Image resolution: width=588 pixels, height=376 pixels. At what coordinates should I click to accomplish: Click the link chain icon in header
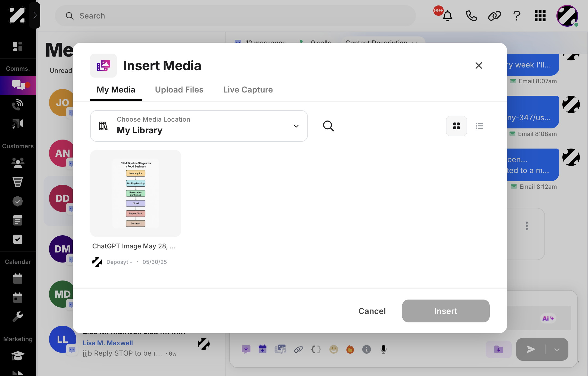pyautogui.click(x=494, y=16)
